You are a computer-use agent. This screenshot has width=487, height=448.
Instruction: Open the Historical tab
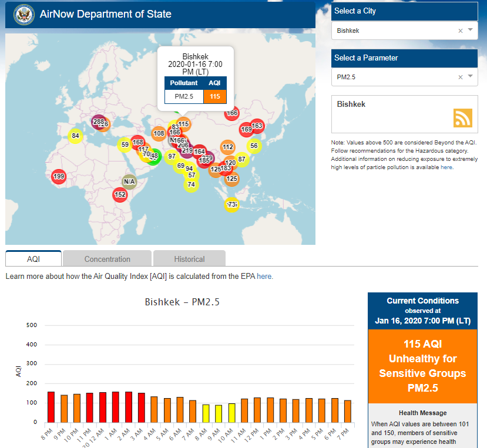point(189,259)
